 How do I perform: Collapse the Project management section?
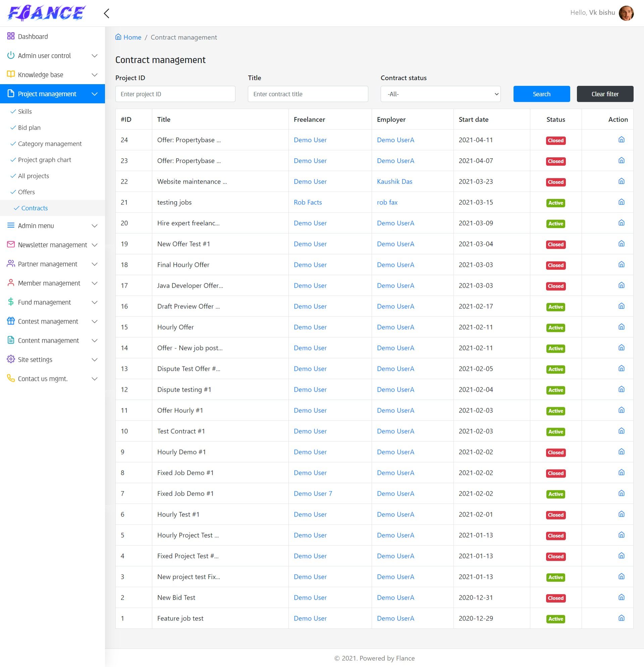(95, 94)
